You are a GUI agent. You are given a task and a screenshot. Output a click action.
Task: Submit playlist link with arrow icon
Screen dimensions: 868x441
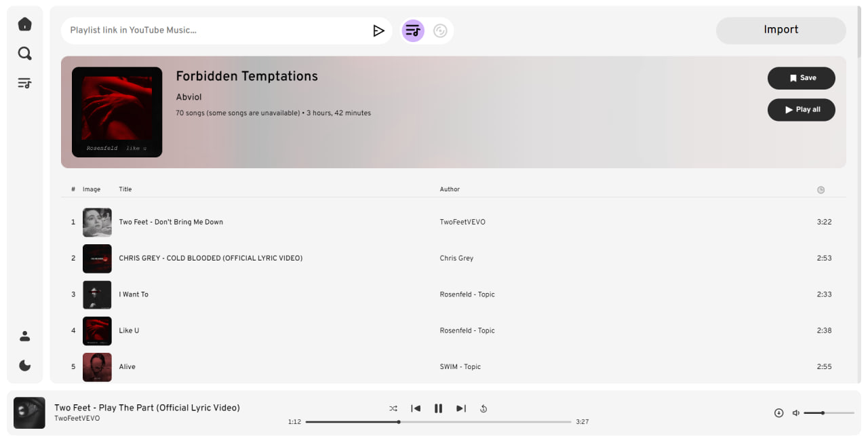point(378,31)
